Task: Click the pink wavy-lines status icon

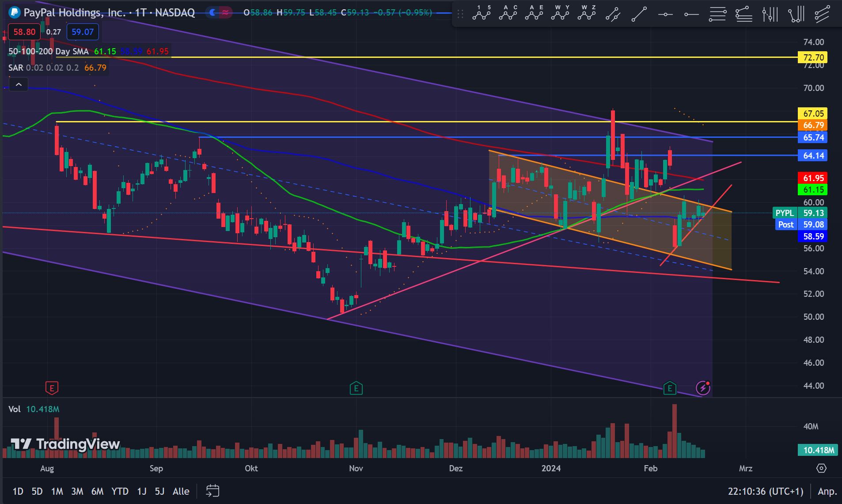Action: point(225,13)
